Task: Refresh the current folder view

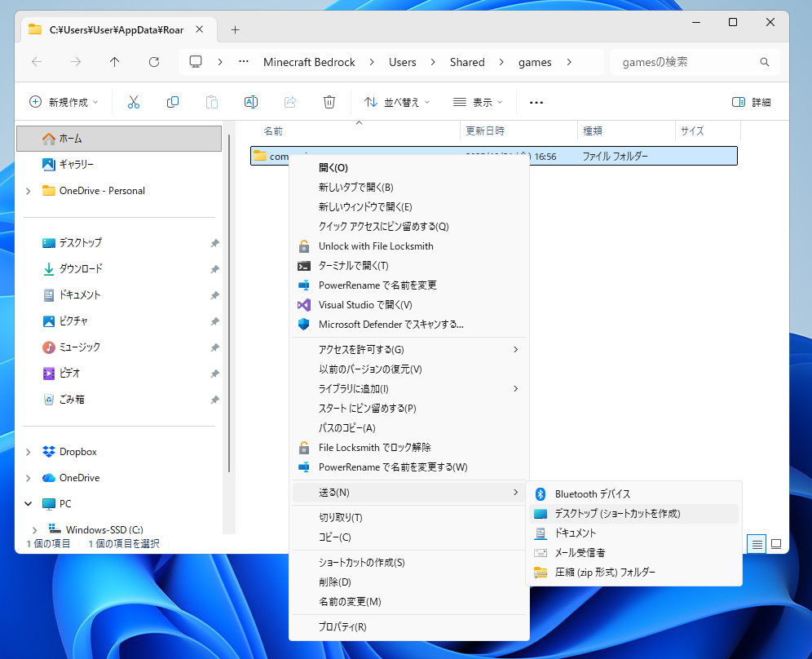Action: (x=154, y=62)
